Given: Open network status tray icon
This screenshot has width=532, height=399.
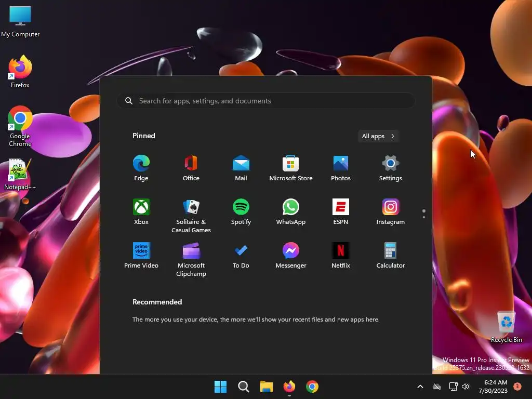Looking at the screenshot, I should pyautogui.click(x=453, y=387).
